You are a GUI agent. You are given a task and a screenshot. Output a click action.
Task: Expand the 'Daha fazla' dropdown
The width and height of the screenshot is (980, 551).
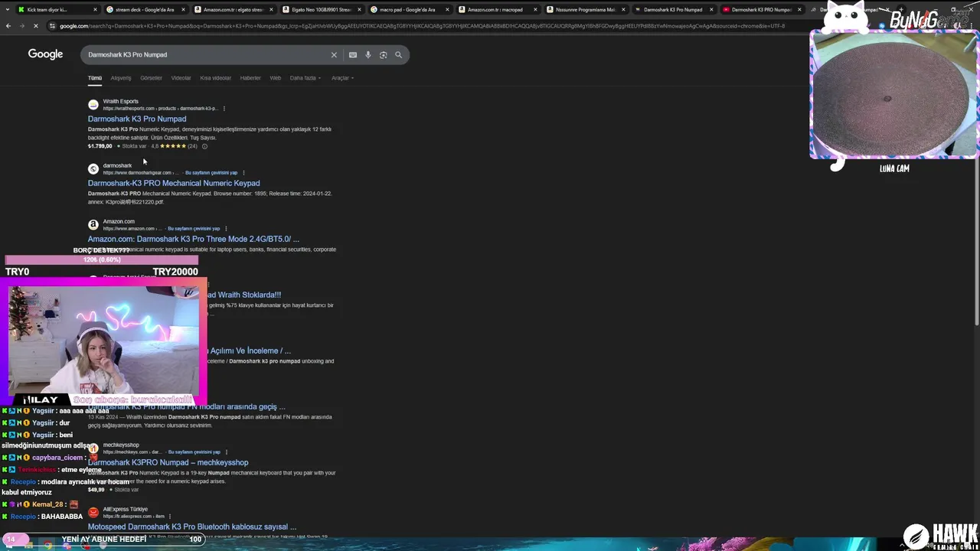pos(305,78)
